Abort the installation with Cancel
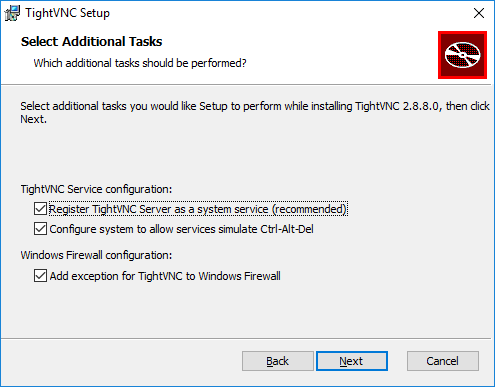The image size is (495, 387). click(443, 361)
